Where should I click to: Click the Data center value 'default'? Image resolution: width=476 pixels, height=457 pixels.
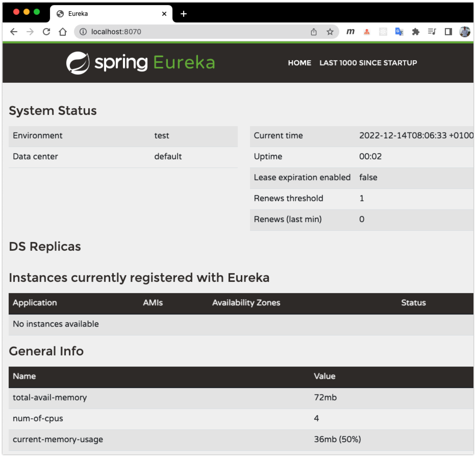pyautogui.click(x=168, y=157)
